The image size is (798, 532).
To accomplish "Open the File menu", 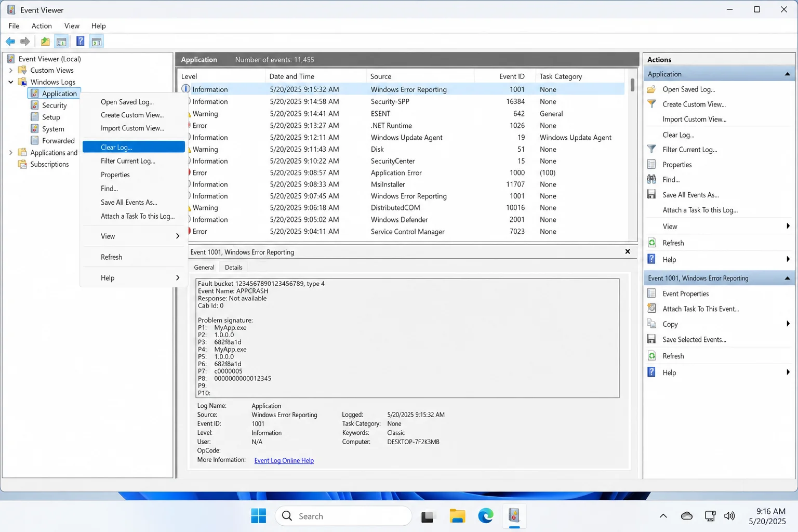I will point(14,26).
